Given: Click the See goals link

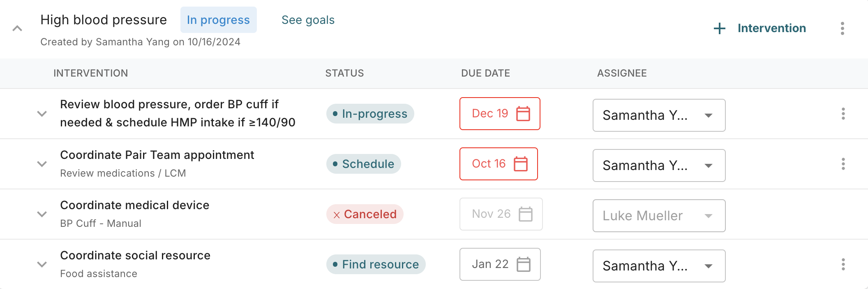Looking at the screenshot, I should coord(308,20).
